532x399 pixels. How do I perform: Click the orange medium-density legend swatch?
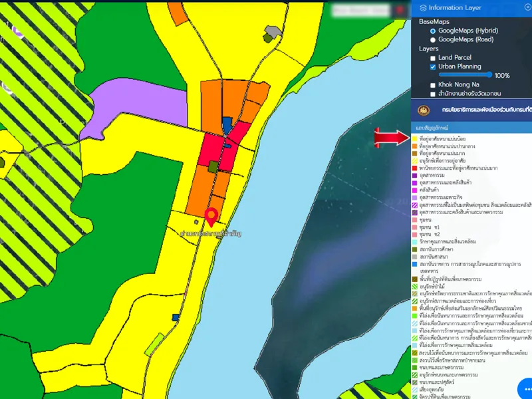tap(414, 146)
